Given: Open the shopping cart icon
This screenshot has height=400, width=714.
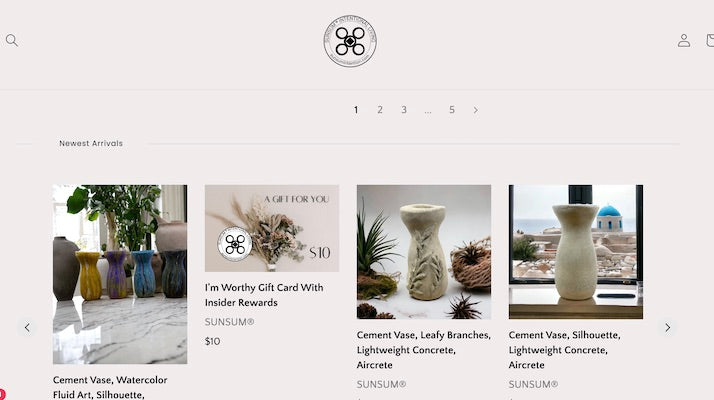Looking at the screenshot, I should point(710,41).
